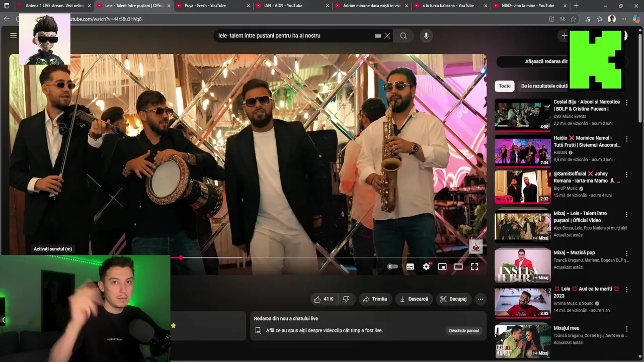The width and height of the screenshot is (644, 362).
Task: Share the video via Trimite
Action: tap(375, 299)
